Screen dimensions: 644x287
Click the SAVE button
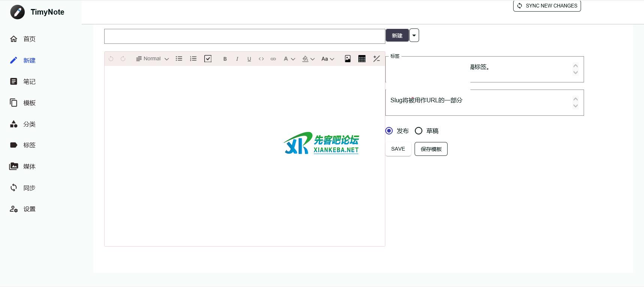[398, 149]
